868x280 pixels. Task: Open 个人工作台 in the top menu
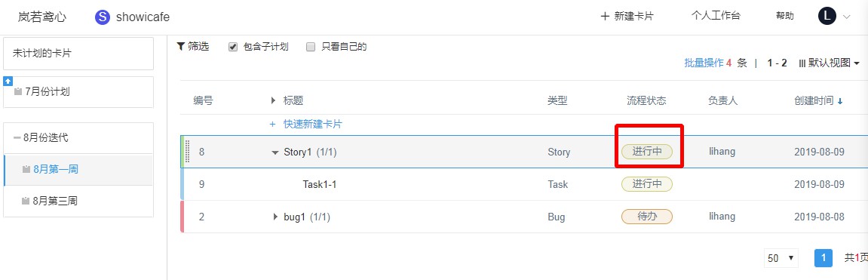715,16
